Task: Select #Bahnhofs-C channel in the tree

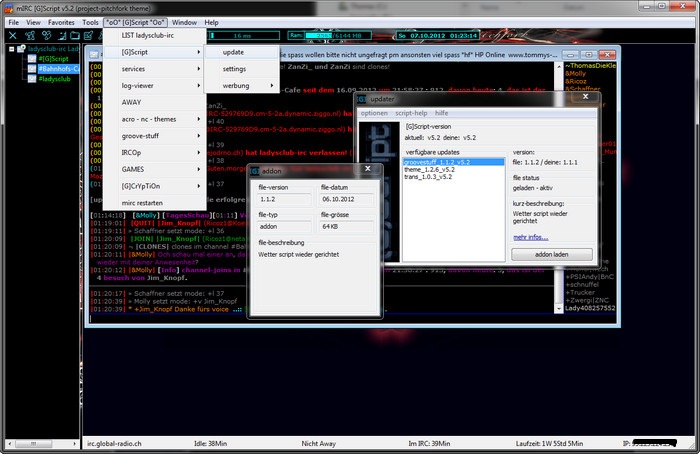Action: pos(58,69)
